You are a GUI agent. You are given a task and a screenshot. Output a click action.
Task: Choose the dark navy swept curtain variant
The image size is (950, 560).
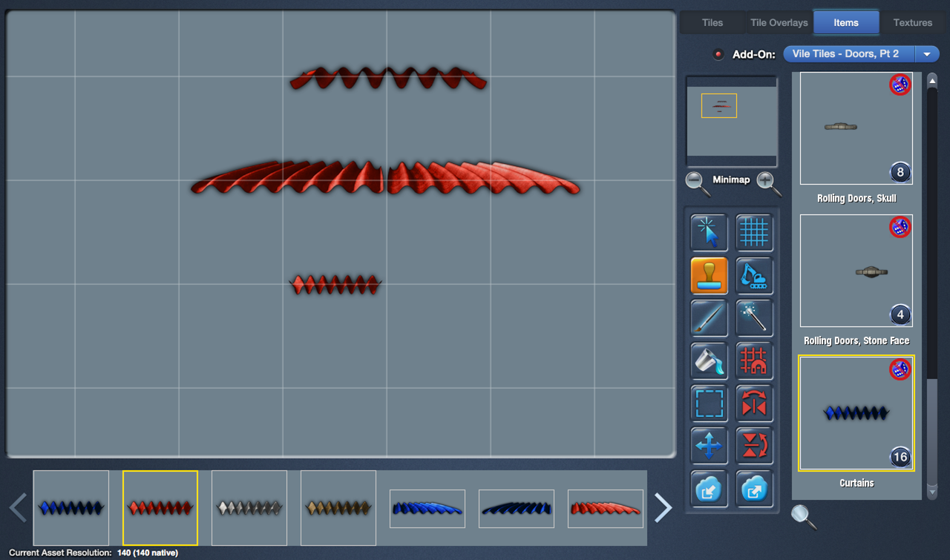coord(517,509)
